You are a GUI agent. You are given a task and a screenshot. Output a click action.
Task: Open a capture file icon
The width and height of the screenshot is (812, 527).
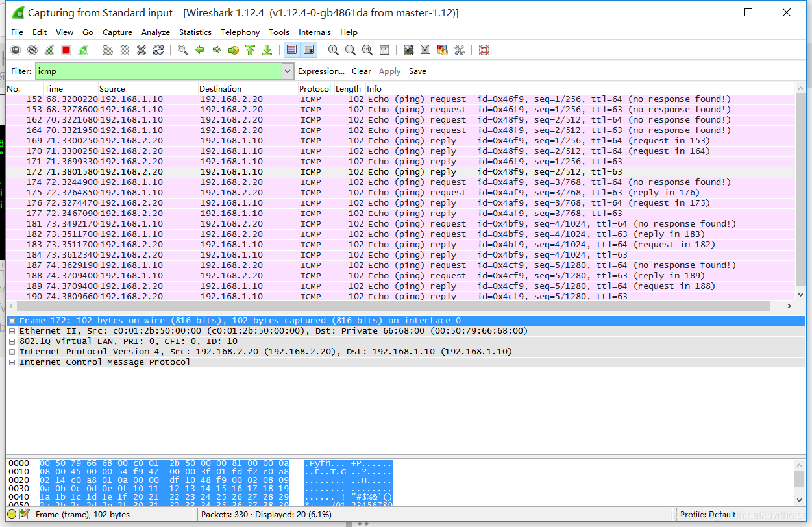click(108, 50)
